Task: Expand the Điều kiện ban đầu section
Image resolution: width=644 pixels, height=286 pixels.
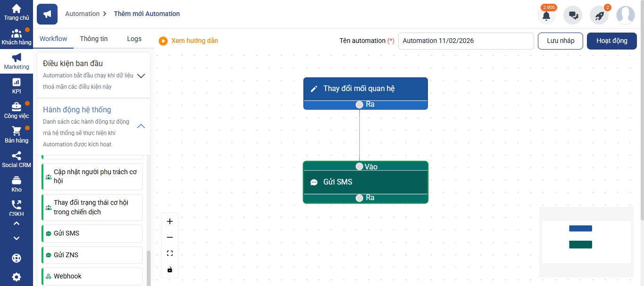Action: (x=141, y=76)
